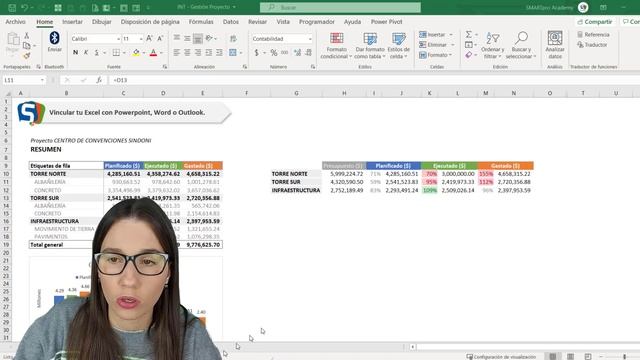
Task: Click Insertar in the Celdas group
Action: pyautogui.click(x=436, y=35)
